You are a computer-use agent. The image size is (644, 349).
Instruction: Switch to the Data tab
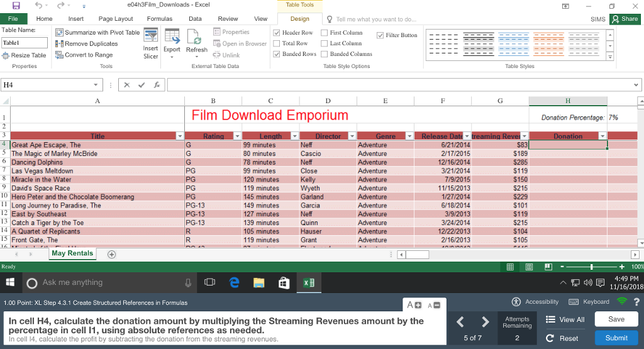pos(195,19)
